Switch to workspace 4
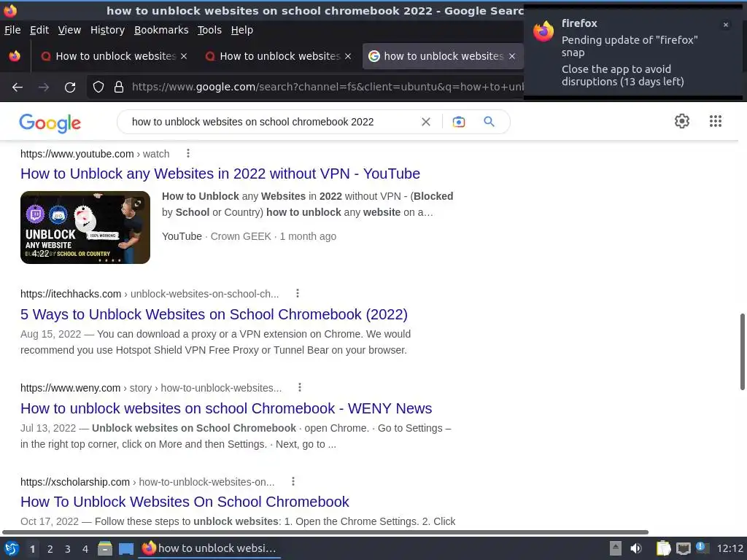 (x=85, y=549)
